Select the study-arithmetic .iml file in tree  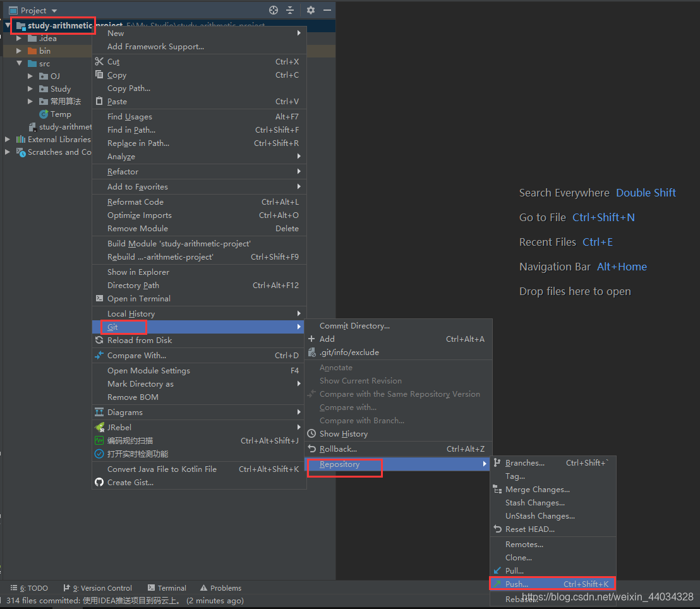click(x=60, y=127)
